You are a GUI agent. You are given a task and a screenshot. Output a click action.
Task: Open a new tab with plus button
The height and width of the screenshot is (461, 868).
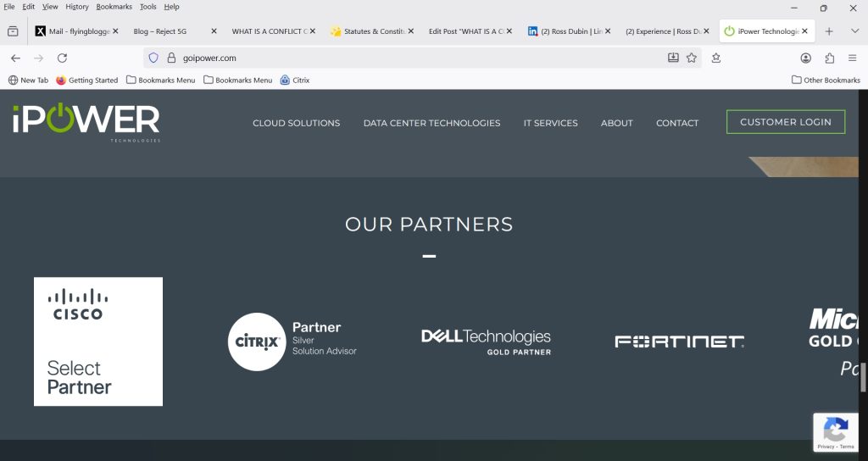click(x=829, y=31)
